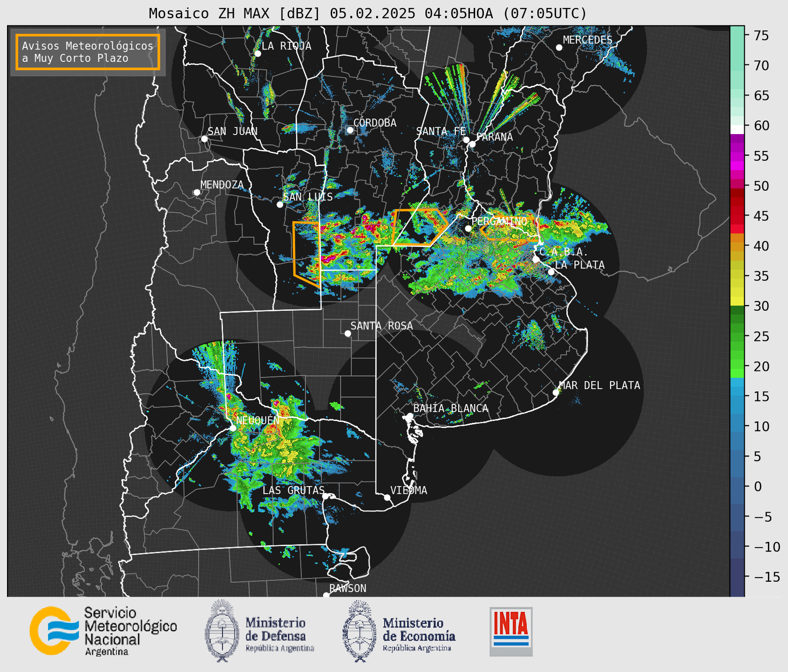788x672 pixels.
Task: Select the San Juan city marker dot
Action: coord(205,139)
